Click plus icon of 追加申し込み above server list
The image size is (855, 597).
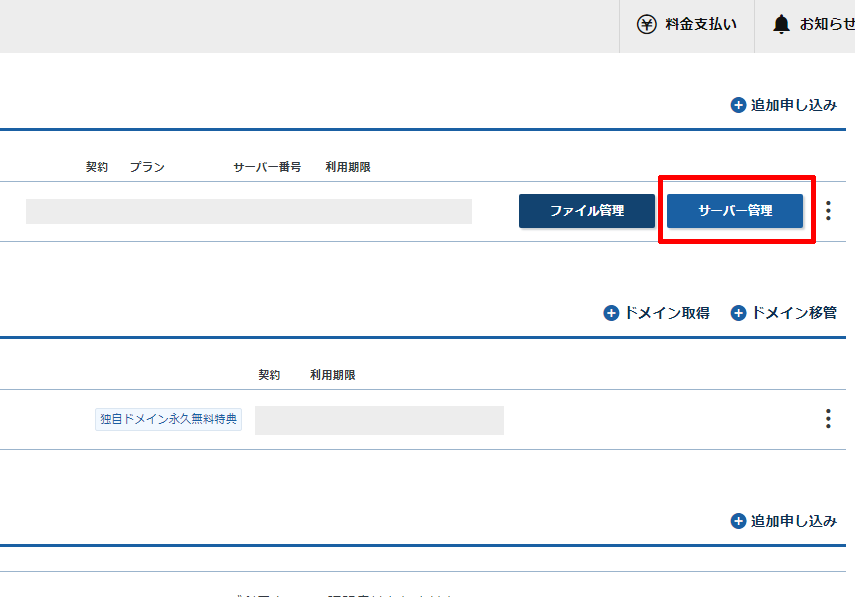click(739, 105)
